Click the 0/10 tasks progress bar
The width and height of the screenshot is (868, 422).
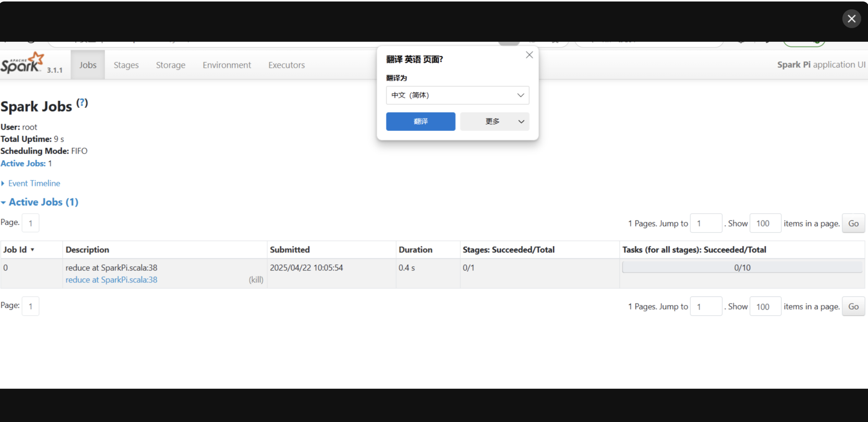pyautogui.click(x=742, y=268)
